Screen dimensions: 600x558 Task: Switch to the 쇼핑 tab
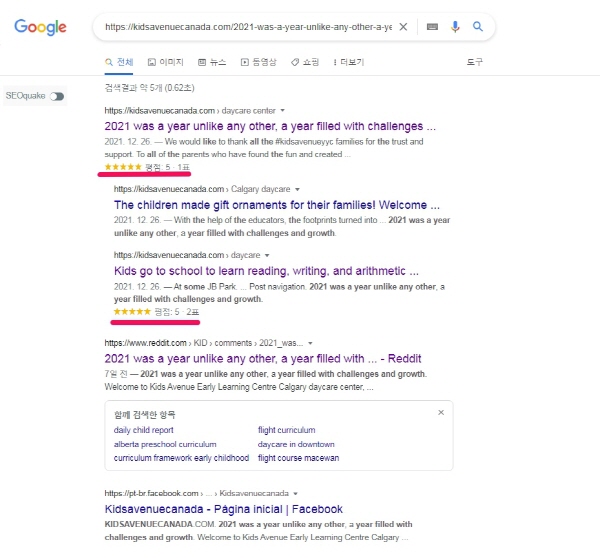click(305, 62)
